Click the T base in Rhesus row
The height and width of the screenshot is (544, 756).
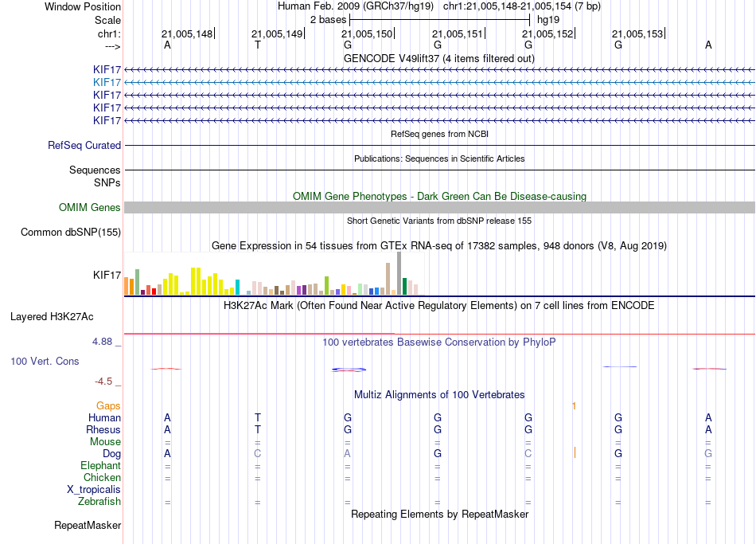(x=258, y=429)
